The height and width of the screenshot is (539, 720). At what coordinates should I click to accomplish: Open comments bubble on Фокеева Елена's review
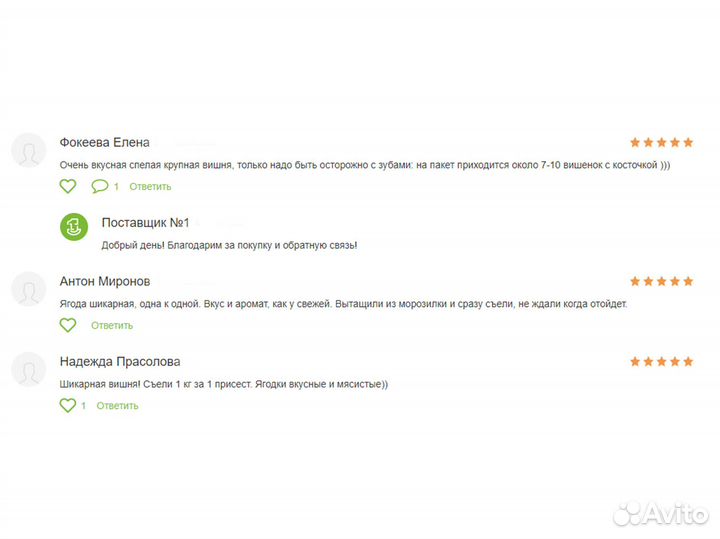coord(100,186)
